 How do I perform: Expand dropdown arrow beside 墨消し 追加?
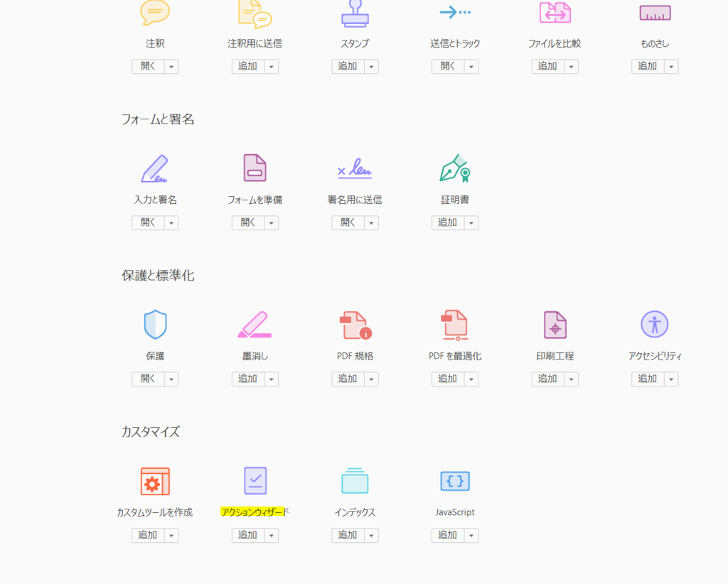pos(271,379)
